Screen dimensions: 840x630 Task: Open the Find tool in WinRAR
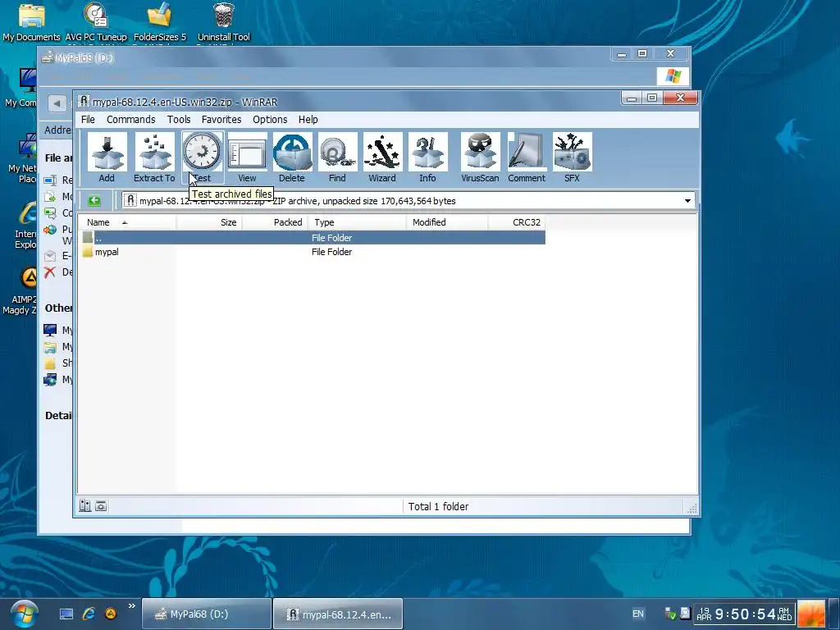tap(337, 157)
